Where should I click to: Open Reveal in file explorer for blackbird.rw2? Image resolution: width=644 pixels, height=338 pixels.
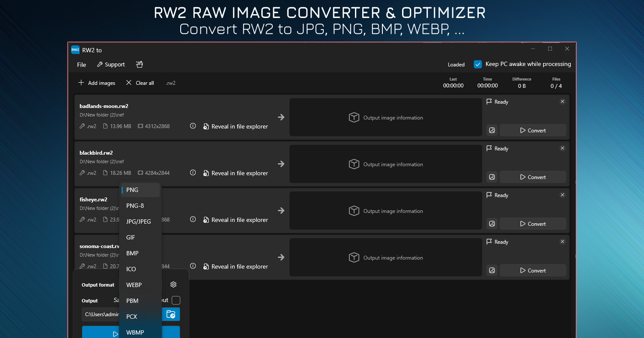tap(235, 173)
